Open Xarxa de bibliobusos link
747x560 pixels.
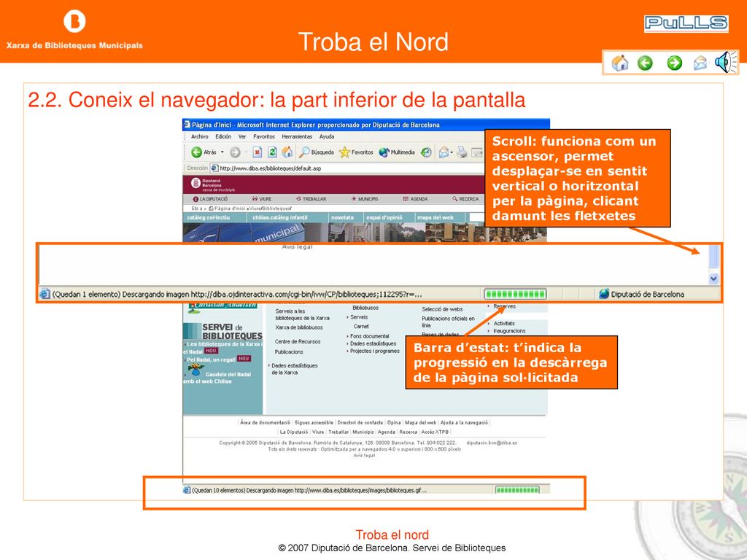298,327
